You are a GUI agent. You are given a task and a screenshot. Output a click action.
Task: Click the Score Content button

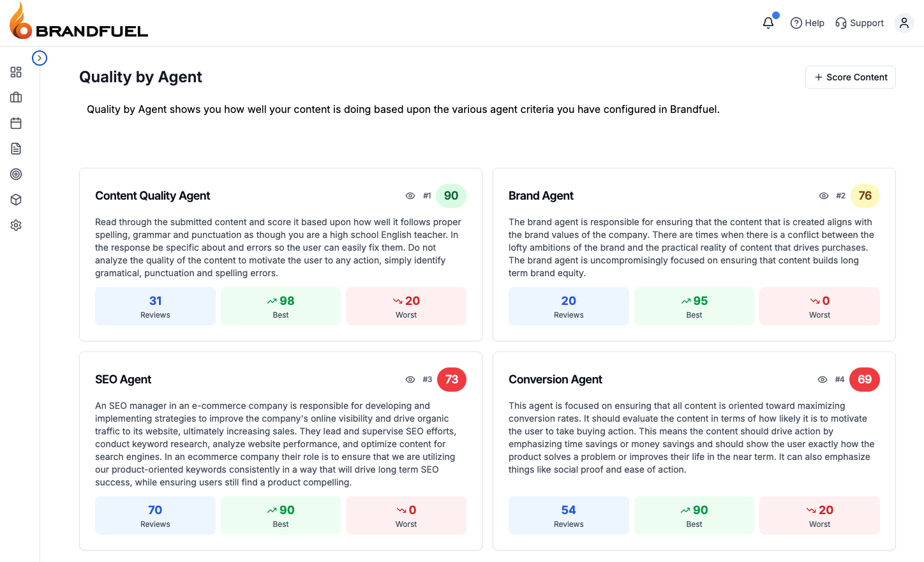[x=850, y=77]
